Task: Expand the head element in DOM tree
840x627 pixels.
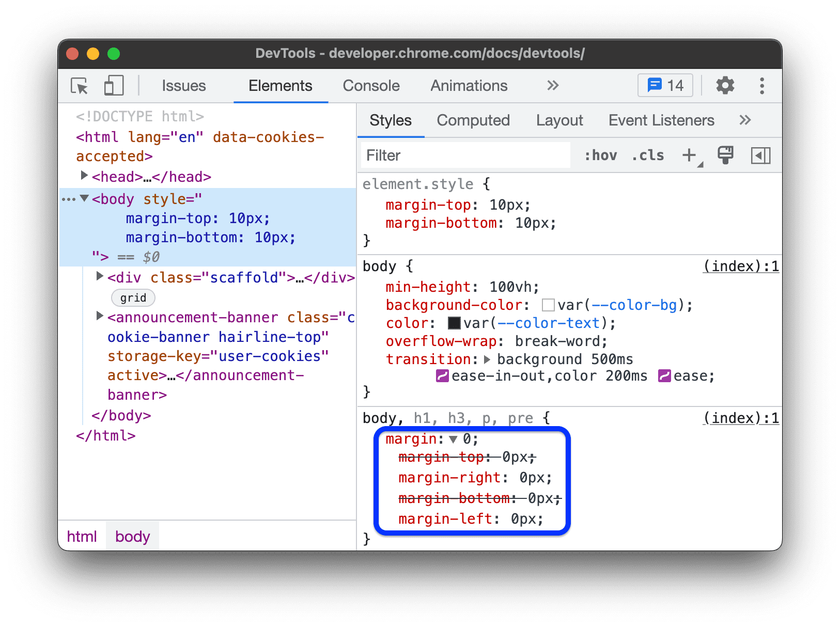Action: coord(85,176)
